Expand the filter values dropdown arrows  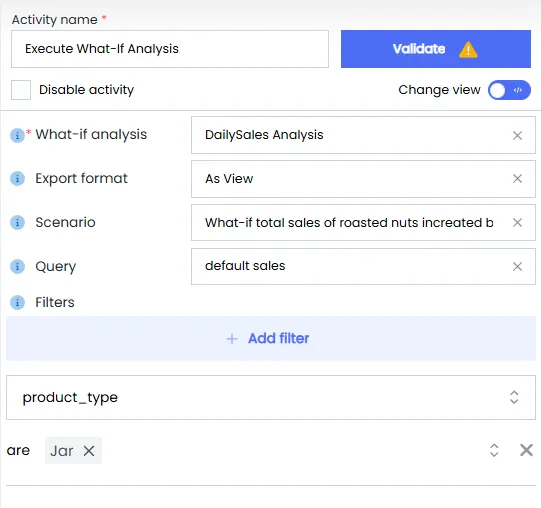[494, 450]
